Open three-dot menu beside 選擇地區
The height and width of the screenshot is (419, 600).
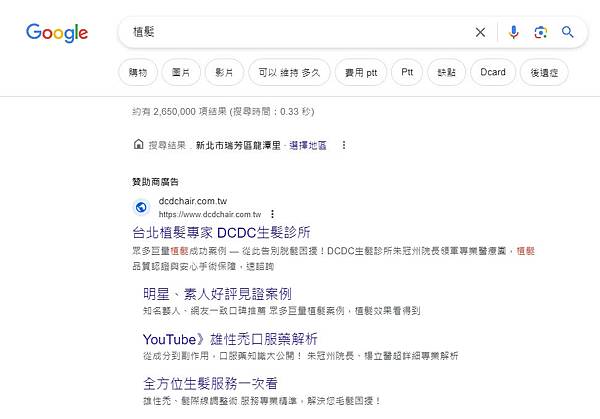click(344, 145)
